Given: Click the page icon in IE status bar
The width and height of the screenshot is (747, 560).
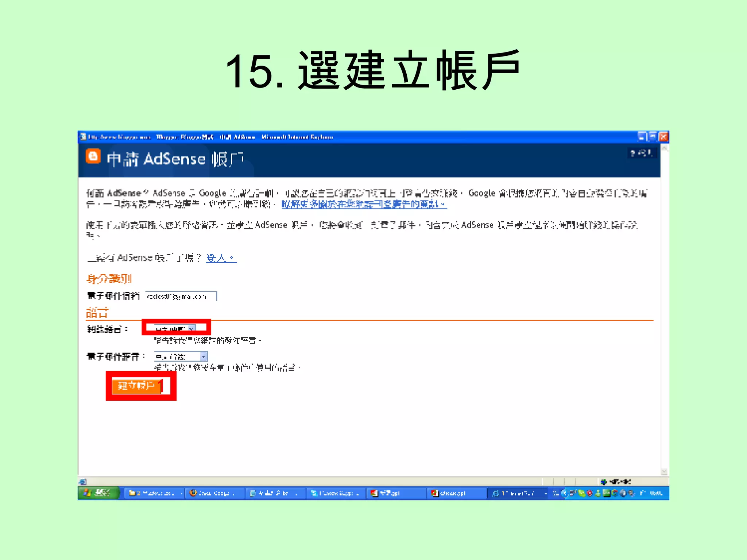Looking at the screenshot, I should tap(83, 482).
